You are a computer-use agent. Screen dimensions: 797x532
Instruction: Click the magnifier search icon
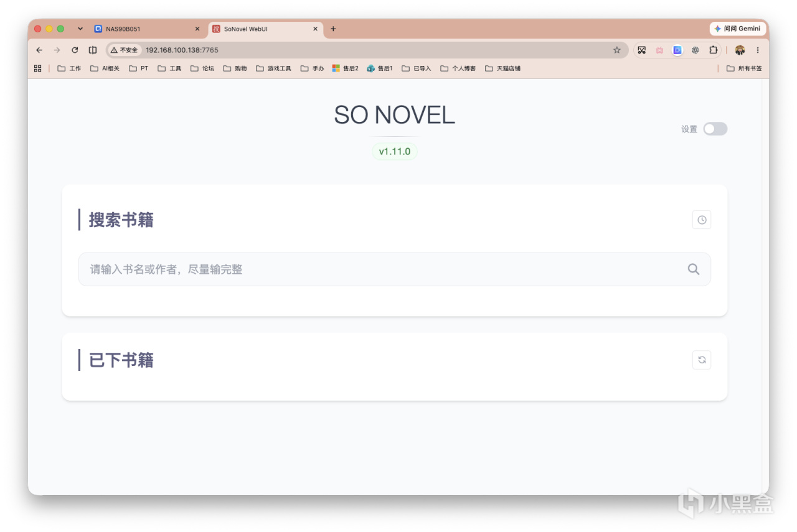(x=693, y=269)
